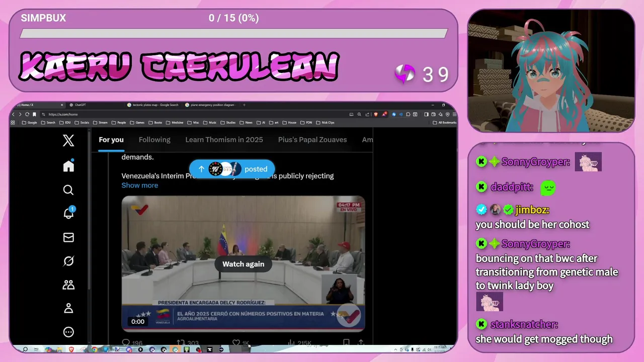Click the new posts 'posted' pill

click(x=232, y=169)
